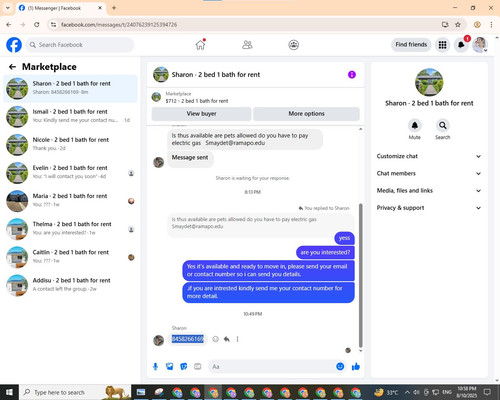Image resolution: width=500 pixels, height=400 pixels.
Task: Click View buyer button
Action: [x=201, y=114]
